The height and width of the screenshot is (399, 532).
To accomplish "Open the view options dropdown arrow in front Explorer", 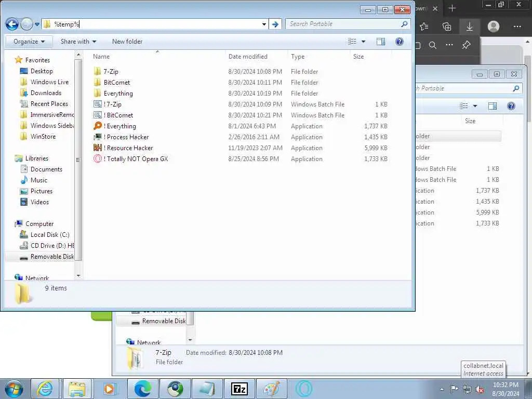I will [363, 42].
